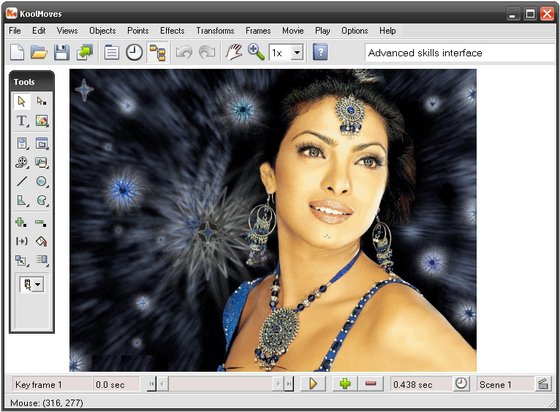Open the Options menu
560x412 pixels.
[x=355, y=31]
